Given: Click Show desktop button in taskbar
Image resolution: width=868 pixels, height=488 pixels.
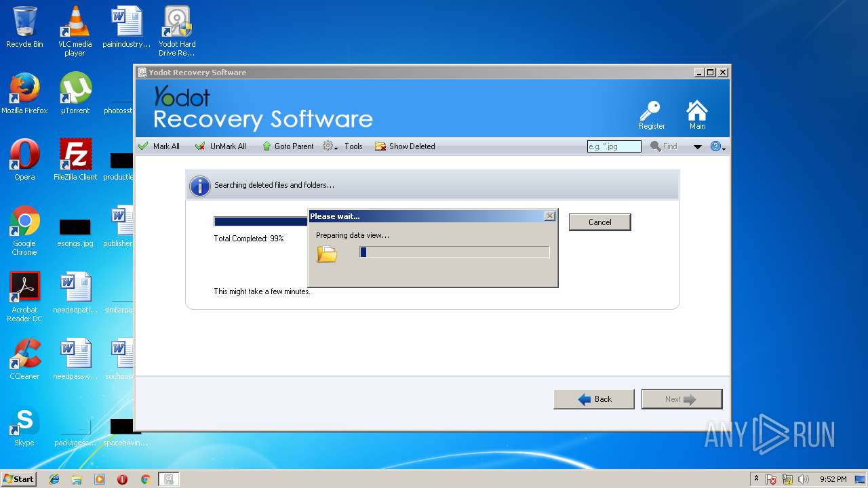Looking at the screenshot, I should pos(861,479).
